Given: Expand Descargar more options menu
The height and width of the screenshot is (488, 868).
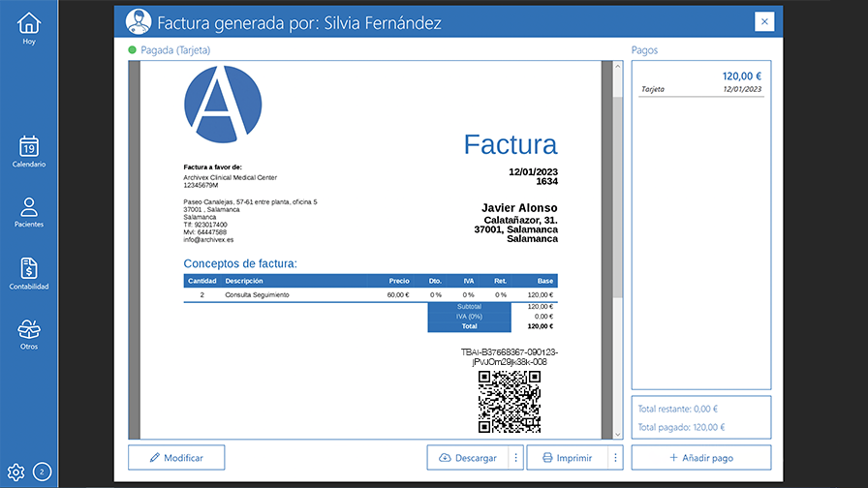Looking at the screenshot, I should (516, 458).
